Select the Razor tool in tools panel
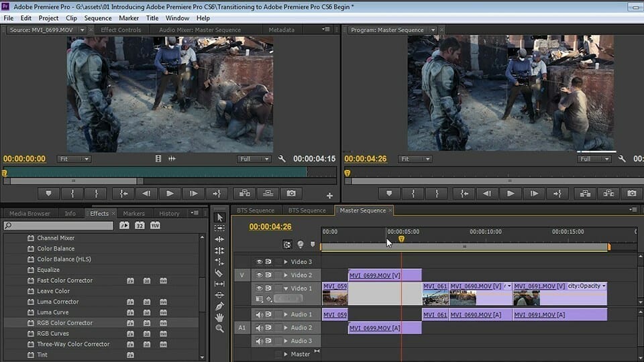 point(219,273)
